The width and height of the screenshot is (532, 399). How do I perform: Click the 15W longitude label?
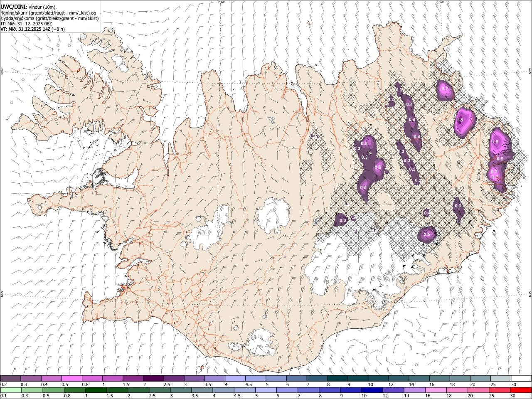point(440,2)
